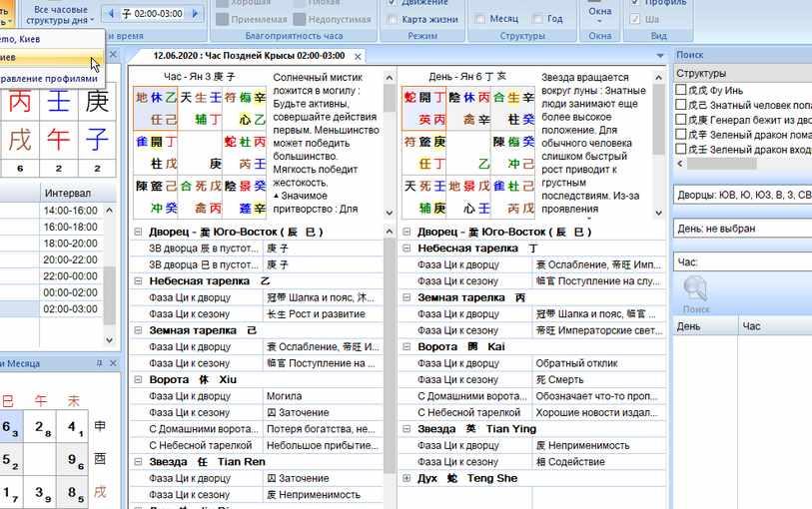The width and height of the screenshot is (812, 509).
Task: Tick the Фу Инь structure checkbox
Action: tap(681, 90)
